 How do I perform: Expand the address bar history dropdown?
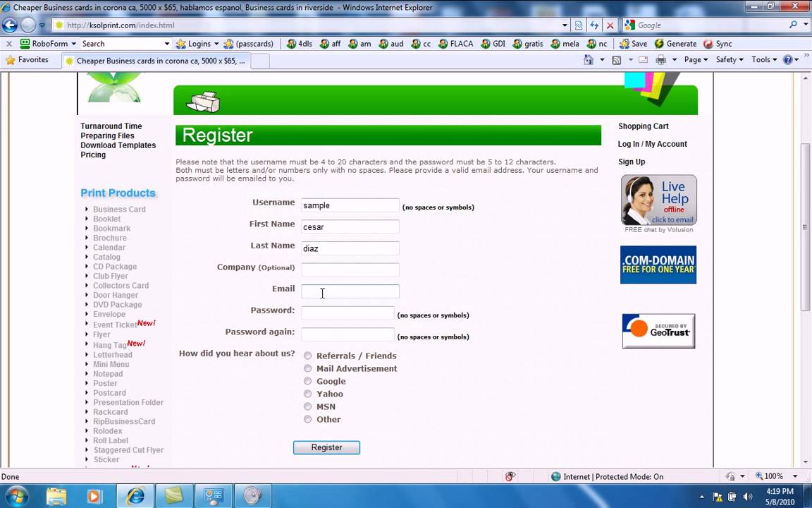pyautogui.click(x=565, y=25)
